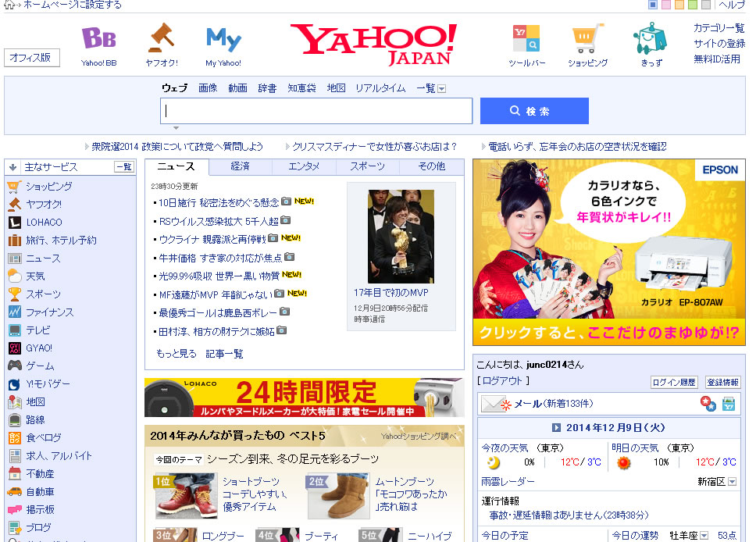The height and width of the screenshot is (542, 756).
Task: Click the car icon for 自動車
Action: pyautogui.click(x=15, y=492)
